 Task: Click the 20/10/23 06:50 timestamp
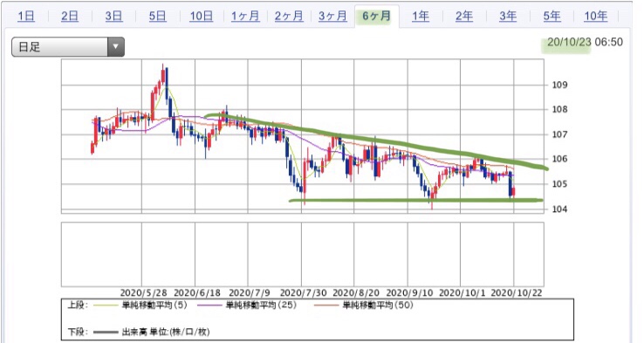click(x=585, y=42)
